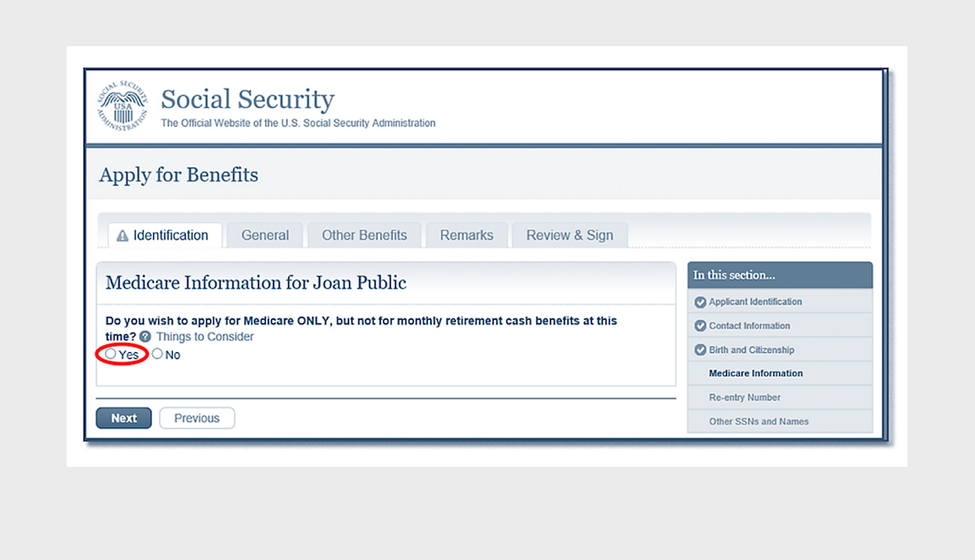Click the checkmark beside Contact Information
This screenshot has width=975, height=560.
(700, 325)
